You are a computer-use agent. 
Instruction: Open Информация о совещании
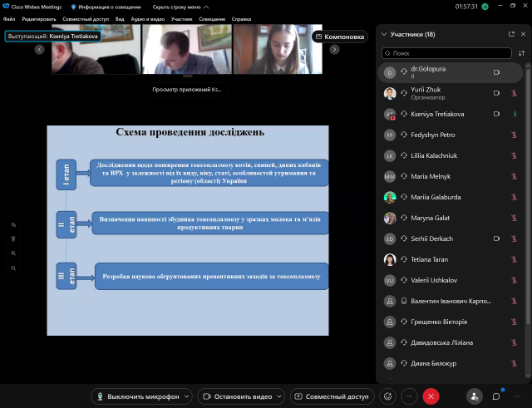click(x=106, y=7)
